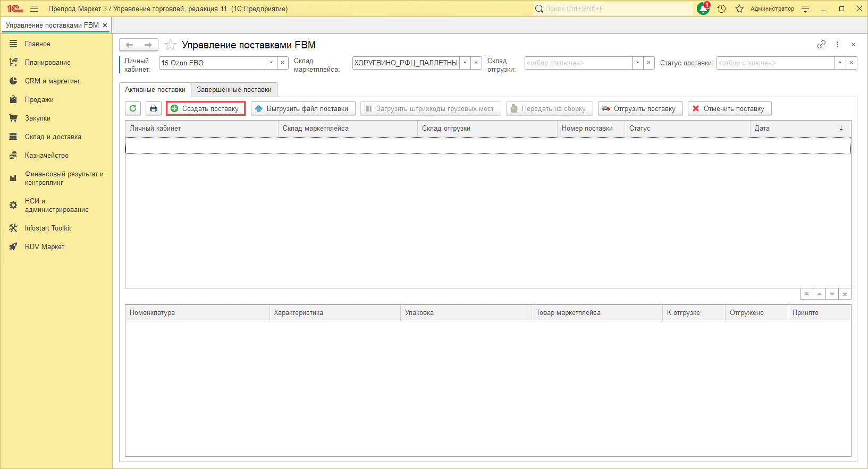Clear the Личный кабинет field
Screen dimensions: 868x469
(x=283, y=63)
